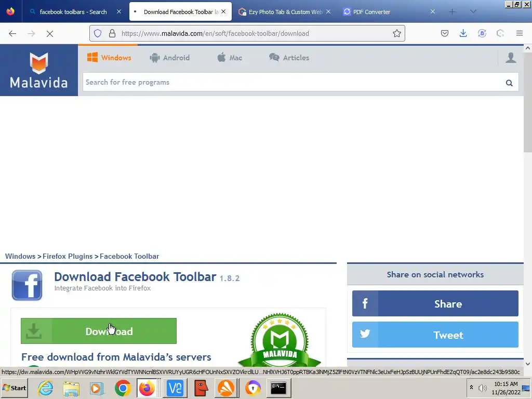Go back to previous page
The width and height of the screenshot is (532, 399).
12,33
